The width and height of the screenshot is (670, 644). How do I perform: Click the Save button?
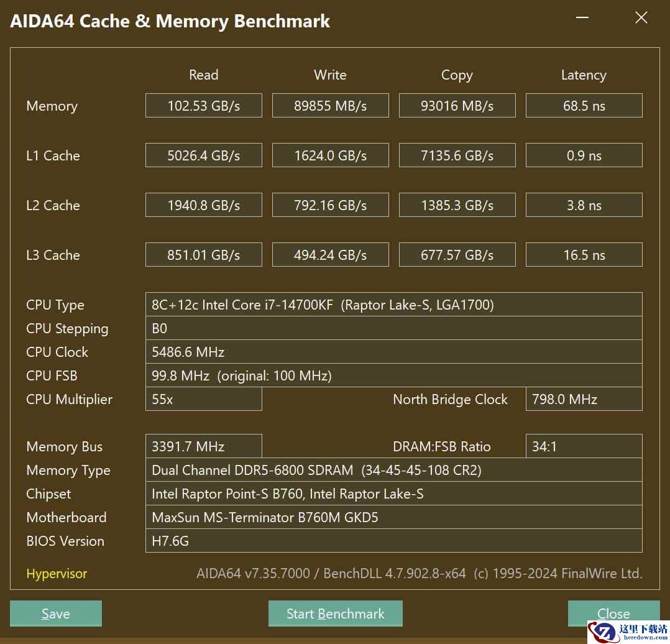[55, 614]
